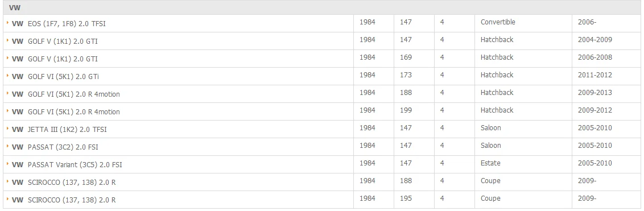Click the VW group header bar
The width and height of the screenshot is (644, 211).
click(x=322, y=7)
